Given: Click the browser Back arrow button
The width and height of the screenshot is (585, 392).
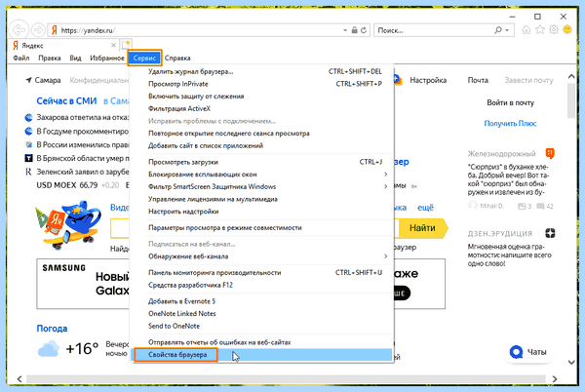Looking at the screenshot, I should (19, 30).
